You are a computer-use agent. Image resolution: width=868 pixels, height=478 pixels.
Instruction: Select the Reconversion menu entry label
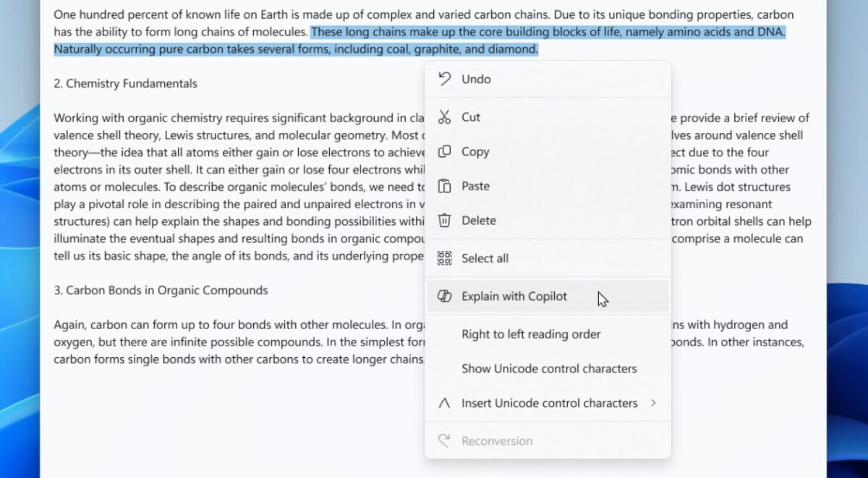(497, 441)
